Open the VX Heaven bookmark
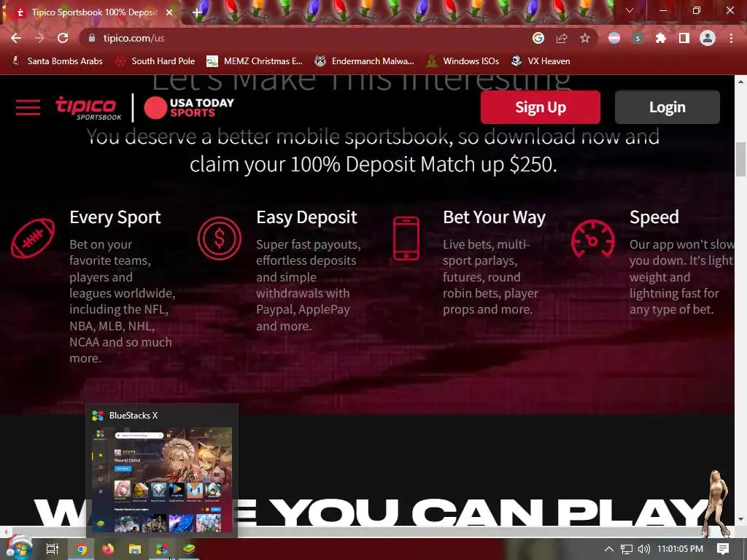Screen dimensions: 747x560 pyautogui.click(x=541, y=61)
